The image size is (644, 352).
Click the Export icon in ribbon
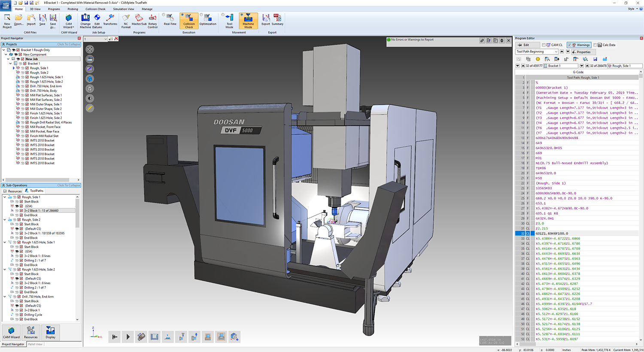pos(266,20)
